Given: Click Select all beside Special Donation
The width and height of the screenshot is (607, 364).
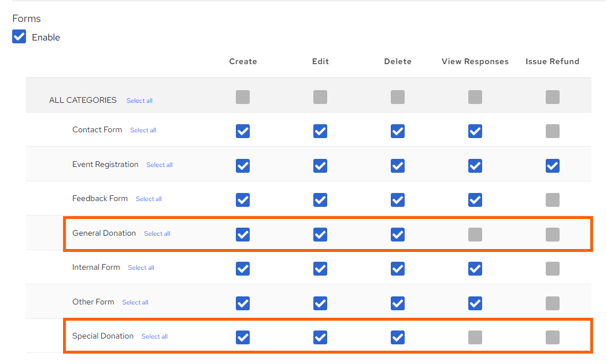Looking at the screenshot, I should (154, 336).
